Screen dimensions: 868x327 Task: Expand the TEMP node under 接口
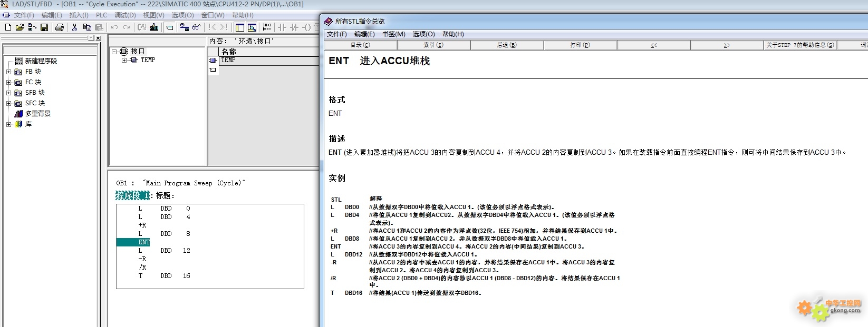tap(124, 60)
